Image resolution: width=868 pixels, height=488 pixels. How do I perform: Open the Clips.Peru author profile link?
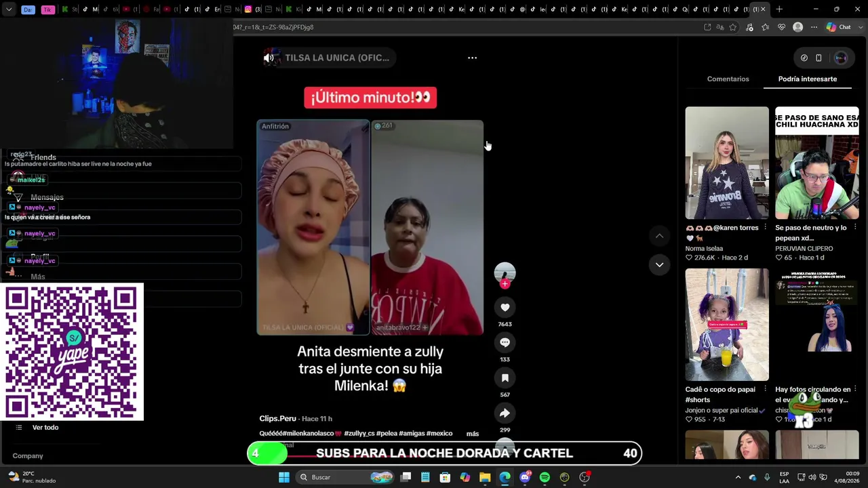[x=277, y=419]
